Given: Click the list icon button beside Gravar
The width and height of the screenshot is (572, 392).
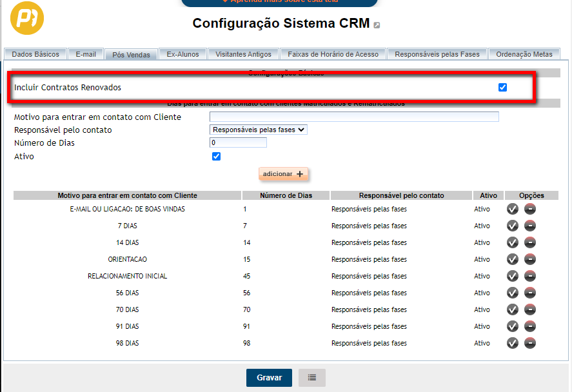Looking at the screenshot, I should (312, 378).
